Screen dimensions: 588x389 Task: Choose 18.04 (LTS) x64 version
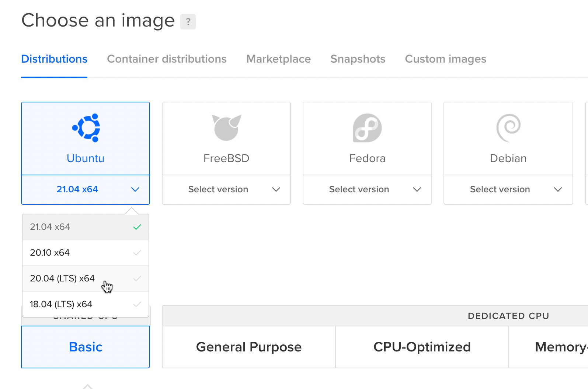(86, 304)
